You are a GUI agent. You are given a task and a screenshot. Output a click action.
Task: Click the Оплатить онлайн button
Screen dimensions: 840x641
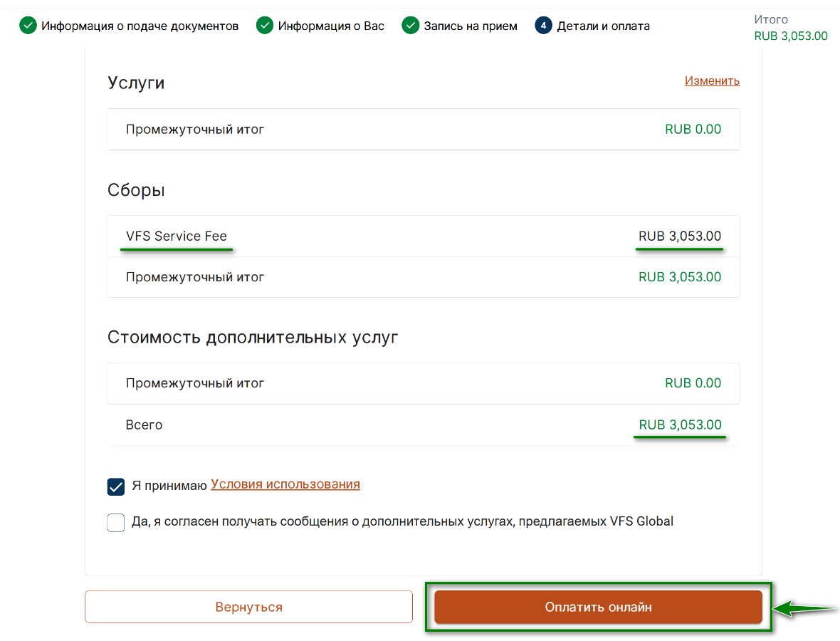[x=598, y=607]
